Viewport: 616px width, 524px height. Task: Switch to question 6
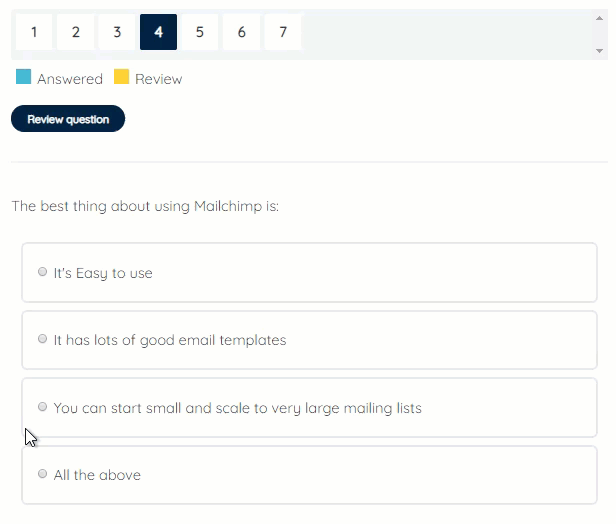click(x=242, y=32)
